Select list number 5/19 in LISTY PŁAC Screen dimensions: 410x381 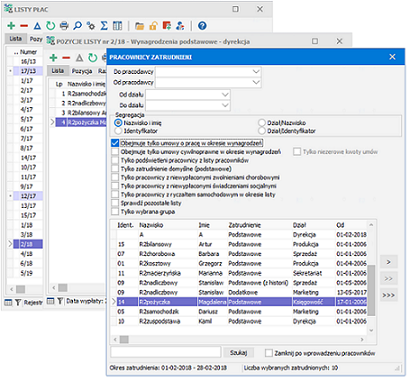tap(28, 273)
